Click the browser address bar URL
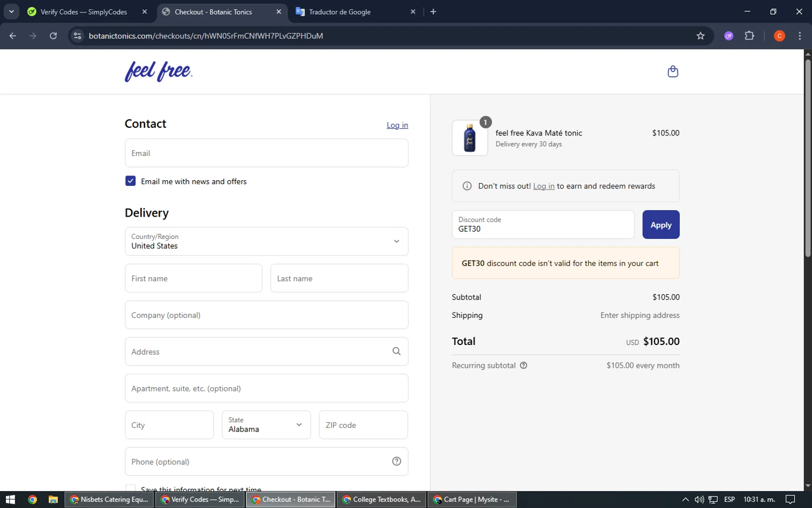Screen dimensions: 812x508 (x=206, y=36)
